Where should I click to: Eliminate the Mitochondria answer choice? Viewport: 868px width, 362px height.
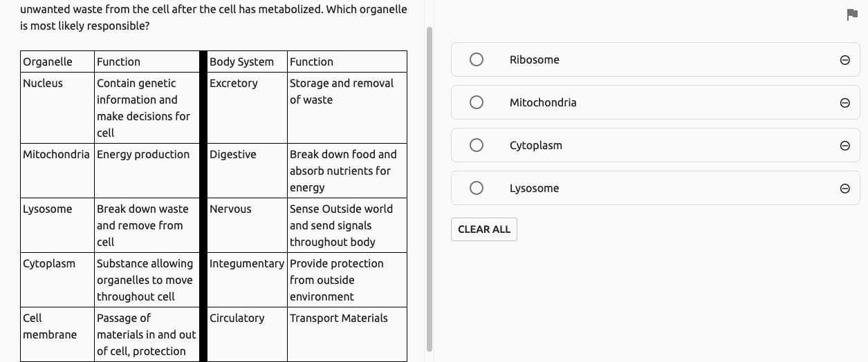[844, 103]
